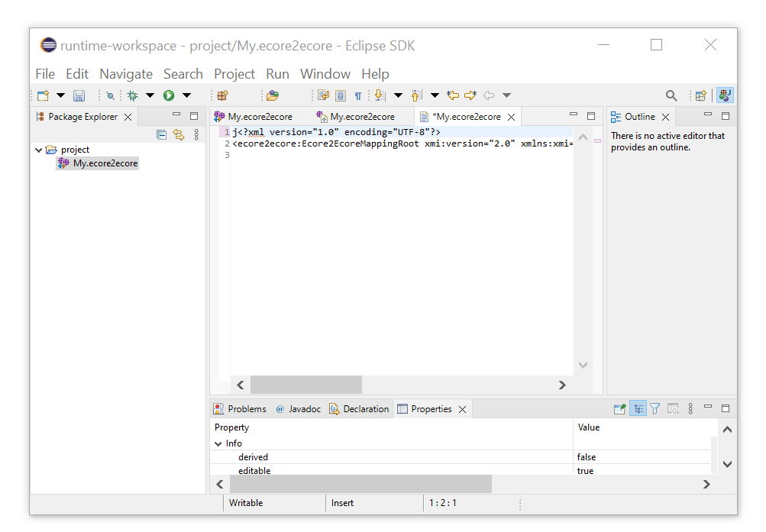766x532 pixels.
Task: Open the Debug configurations dropdown arrow
Action: pyautogui.click(x=150, y=95)
